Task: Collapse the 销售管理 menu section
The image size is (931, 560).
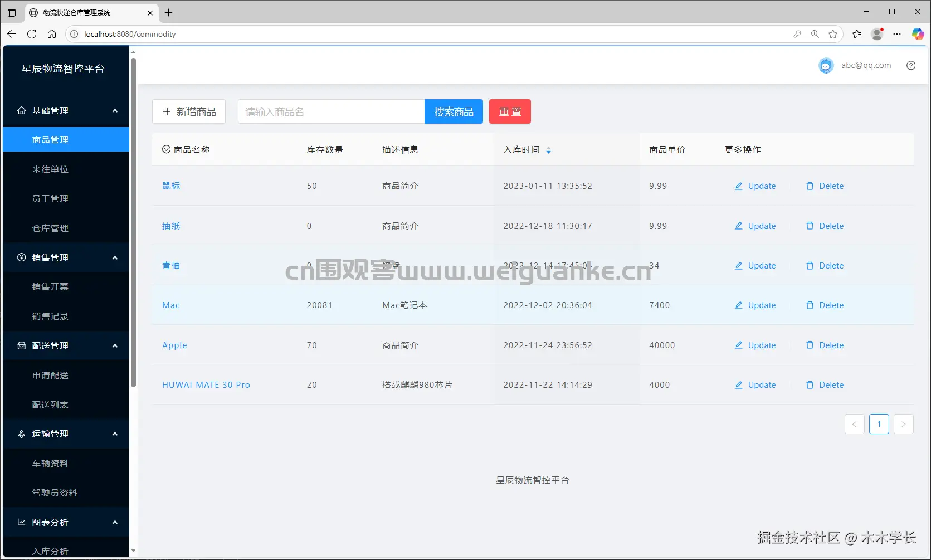Action: click(115, 257)
